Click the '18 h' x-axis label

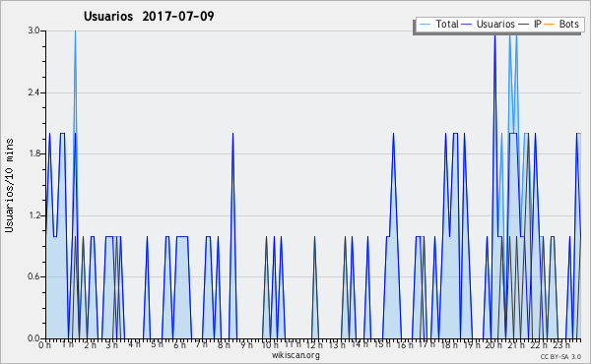point(449,345)
